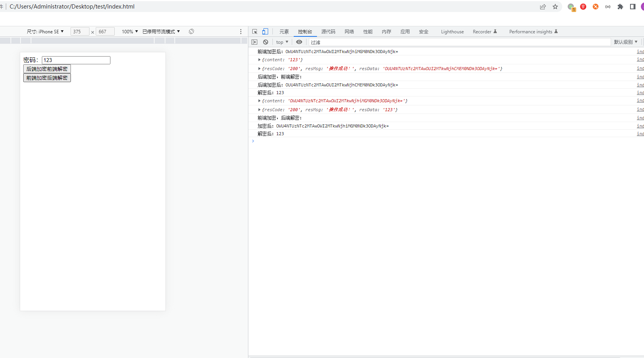Click the eye live expression icon

(x=299, y=42)
